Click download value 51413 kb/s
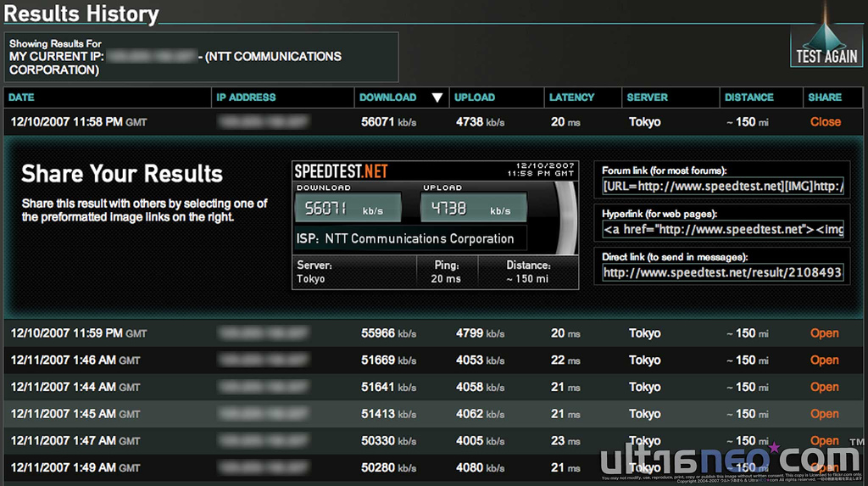The width and height of the screenshot is (868, 486). click(388, 414)
